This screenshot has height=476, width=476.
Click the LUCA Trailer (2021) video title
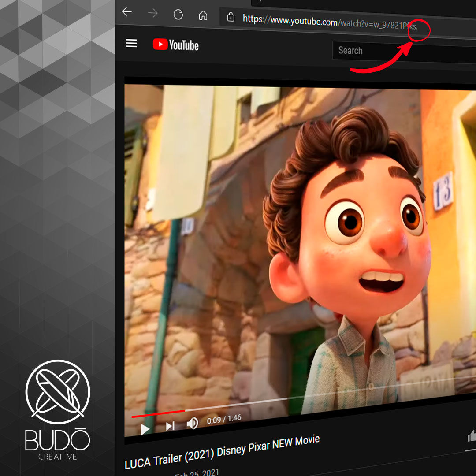coord(222,452)
